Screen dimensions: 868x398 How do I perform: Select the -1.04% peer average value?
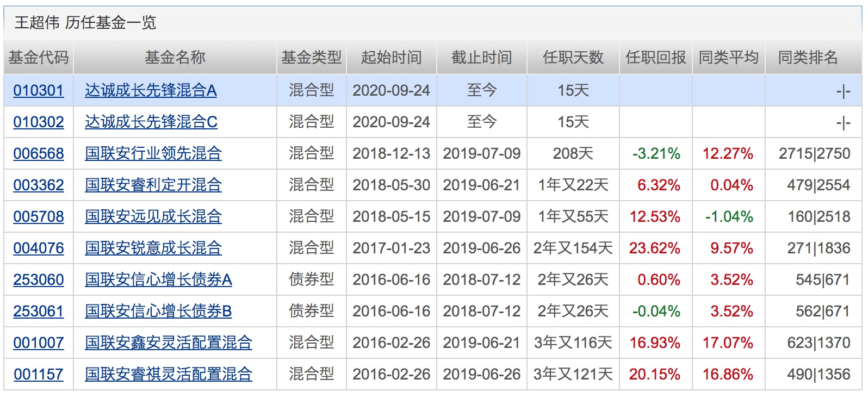coord(729,216)
